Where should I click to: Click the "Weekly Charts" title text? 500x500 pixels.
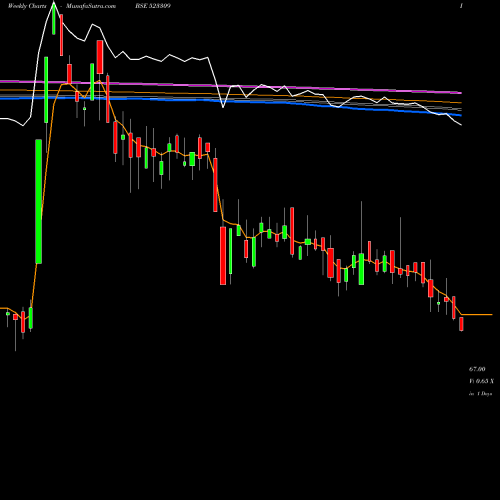(x=27, y=6)
